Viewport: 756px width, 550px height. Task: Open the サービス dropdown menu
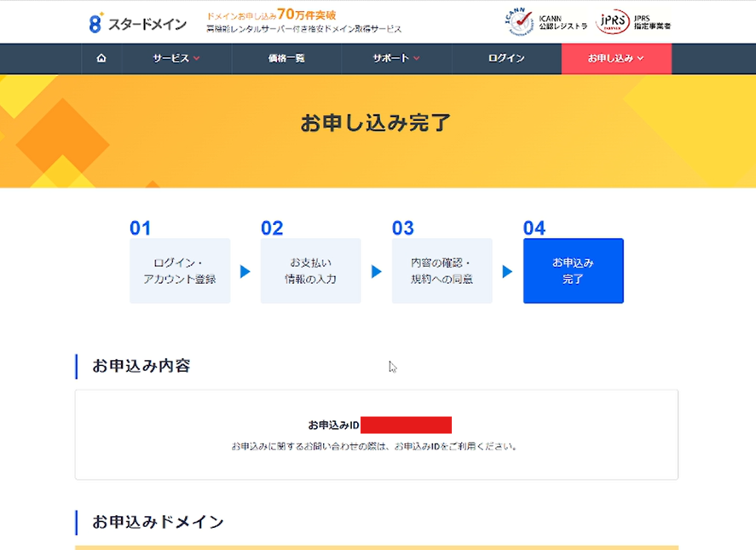176,58
